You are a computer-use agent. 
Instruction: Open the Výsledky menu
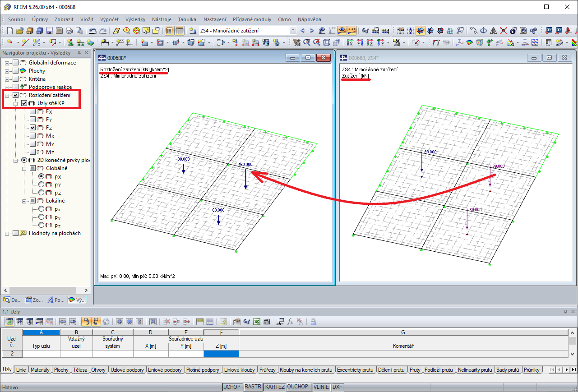[135, 19]
